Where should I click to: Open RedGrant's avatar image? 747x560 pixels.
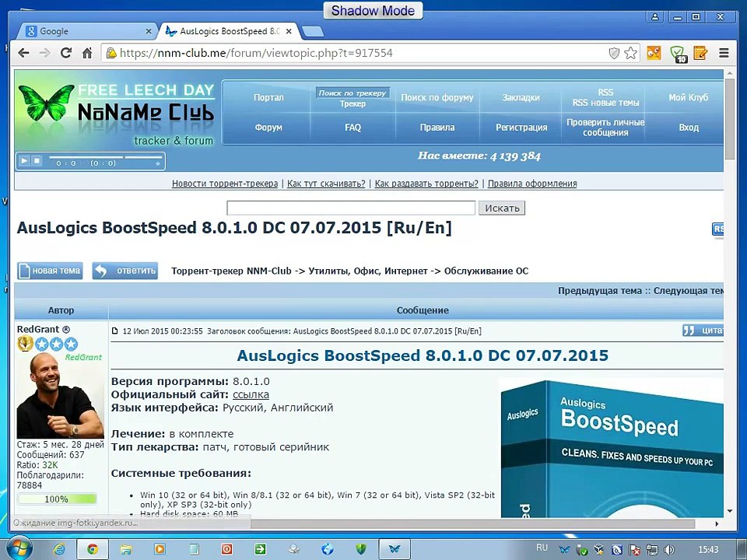click(60, 395)
